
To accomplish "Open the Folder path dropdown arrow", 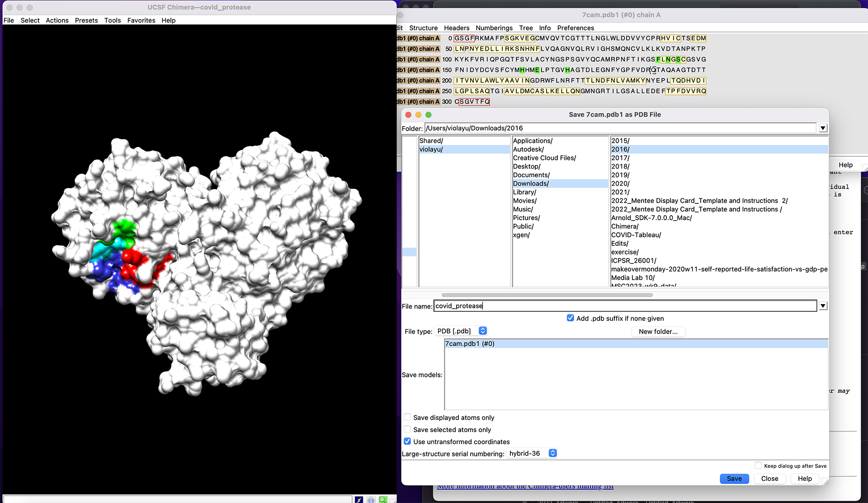I will 823,128.
